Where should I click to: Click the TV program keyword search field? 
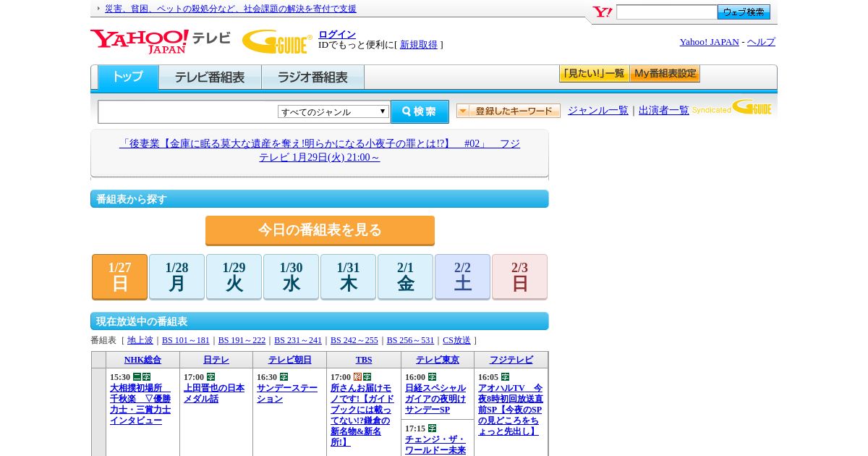tap(188, 111)
